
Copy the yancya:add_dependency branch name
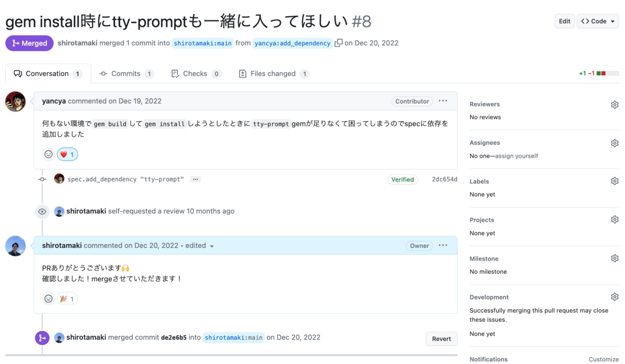(x=340, y=43)
